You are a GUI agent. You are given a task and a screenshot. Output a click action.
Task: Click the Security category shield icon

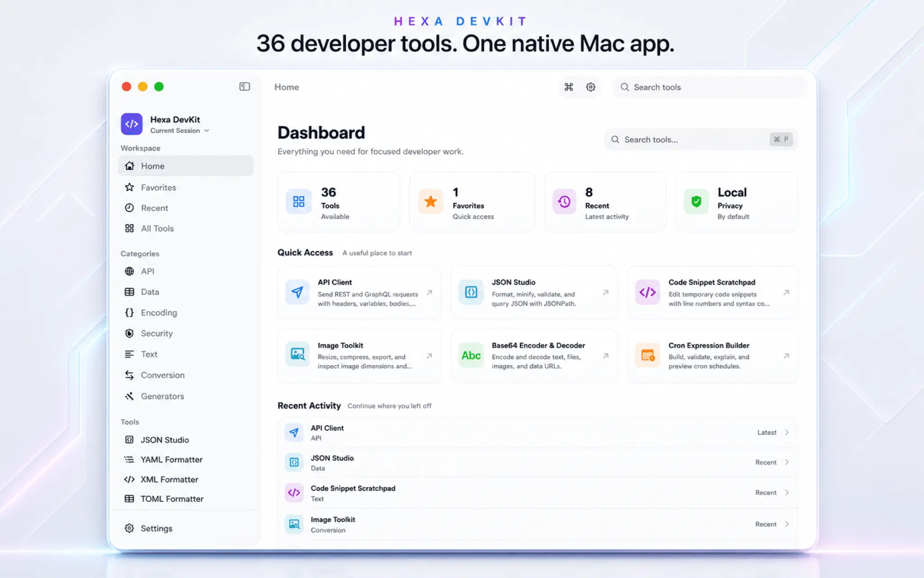(x=129, y=333)
